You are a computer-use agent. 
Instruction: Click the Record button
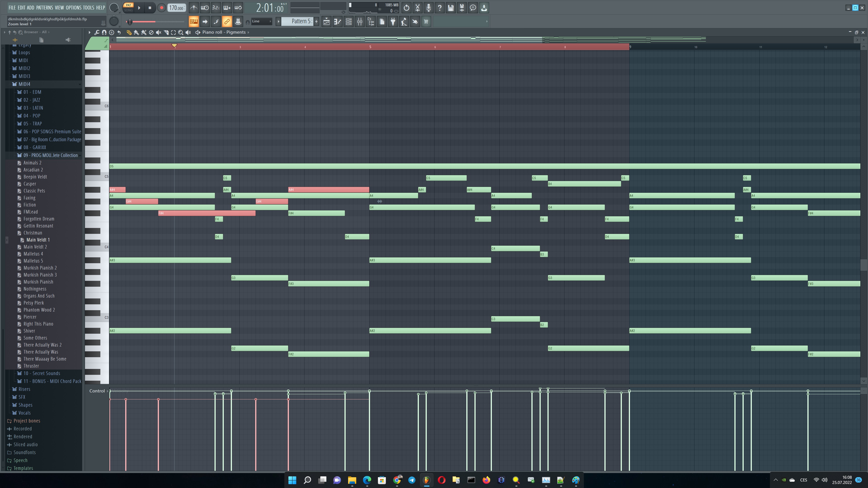(x=161, y=7)
